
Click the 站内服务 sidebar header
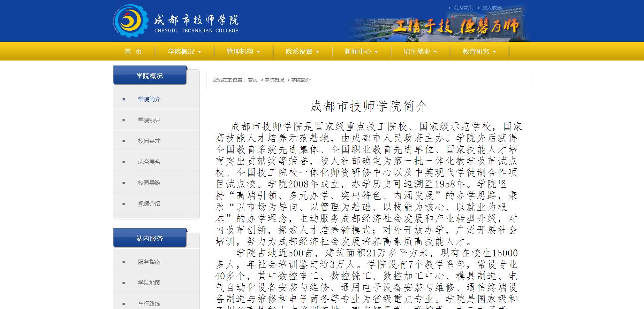[x=150, y=238]
